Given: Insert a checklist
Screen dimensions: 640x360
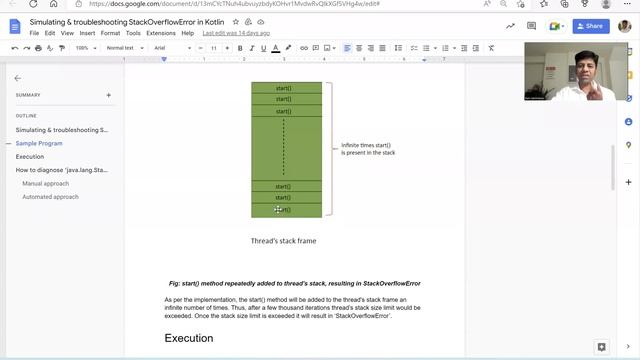Looking at the screenshot, I should click(x=414, y=48).
